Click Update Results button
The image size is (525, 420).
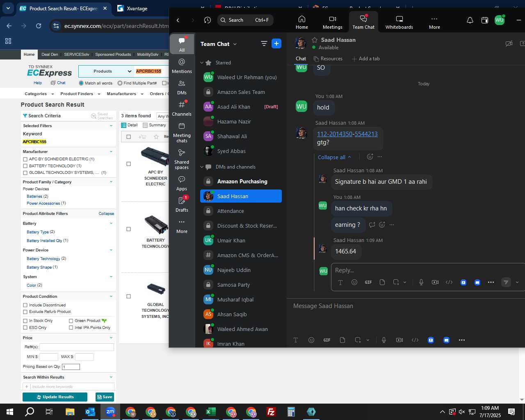pyautogui.click(x=55, y=397)
